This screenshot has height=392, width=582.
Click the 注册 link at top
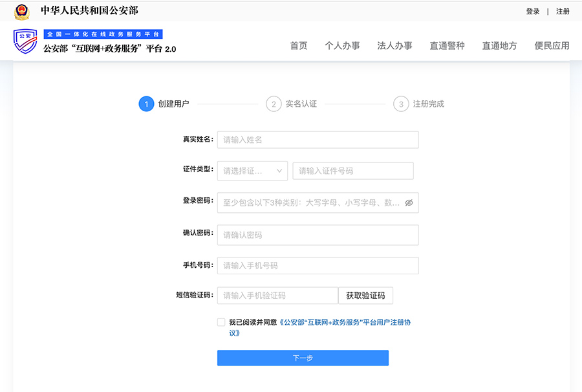[563, 12]
